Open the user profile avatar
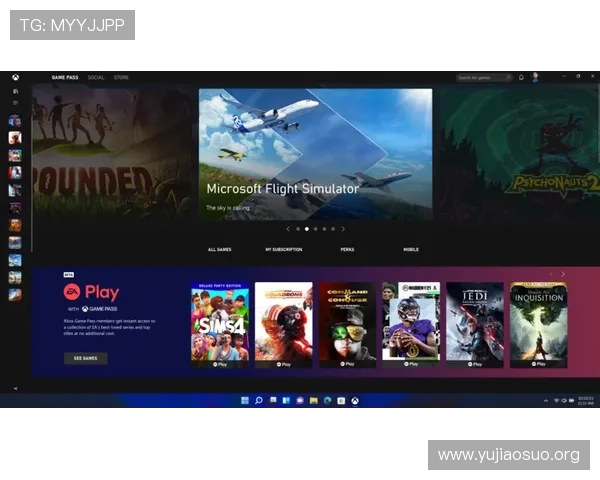 (x=535, y=77)
